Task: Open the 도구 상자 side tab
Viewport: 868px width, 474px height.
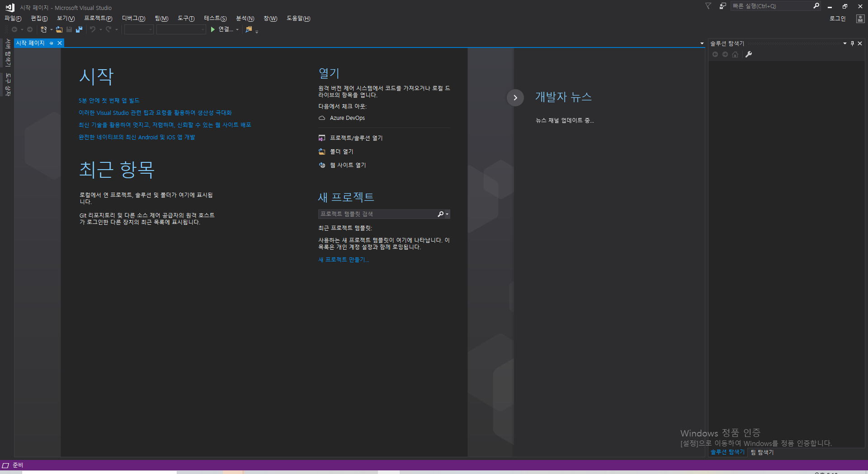Action: point(8,85)
